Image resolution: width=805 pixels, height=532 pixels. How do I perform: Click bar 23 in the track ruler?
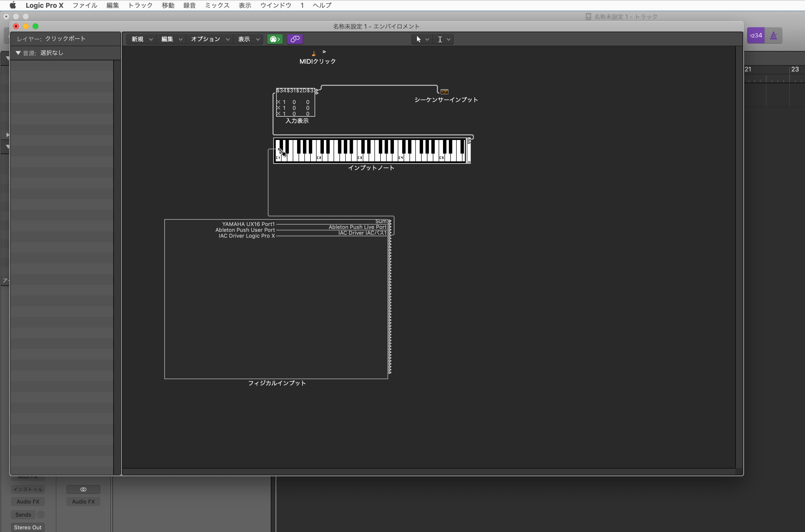pyautogui.click(x=795, y=69)
